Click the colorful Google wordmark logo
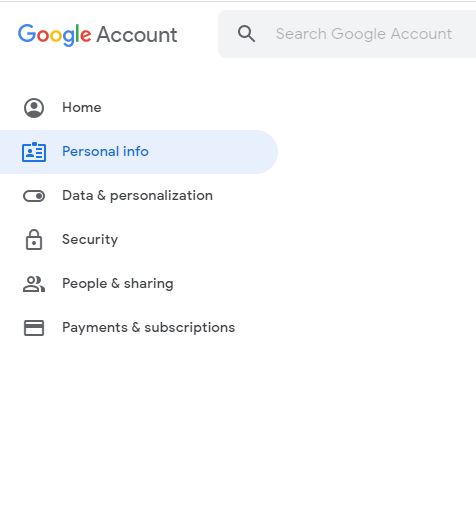Viewport: 476px width, 521px height. coord(54,35)
